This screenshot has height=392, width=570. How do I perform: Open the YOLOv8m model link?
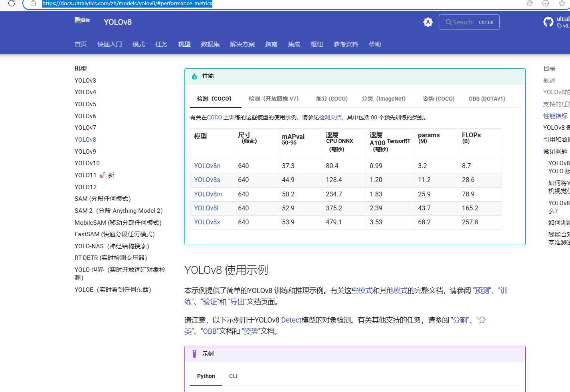208,194
